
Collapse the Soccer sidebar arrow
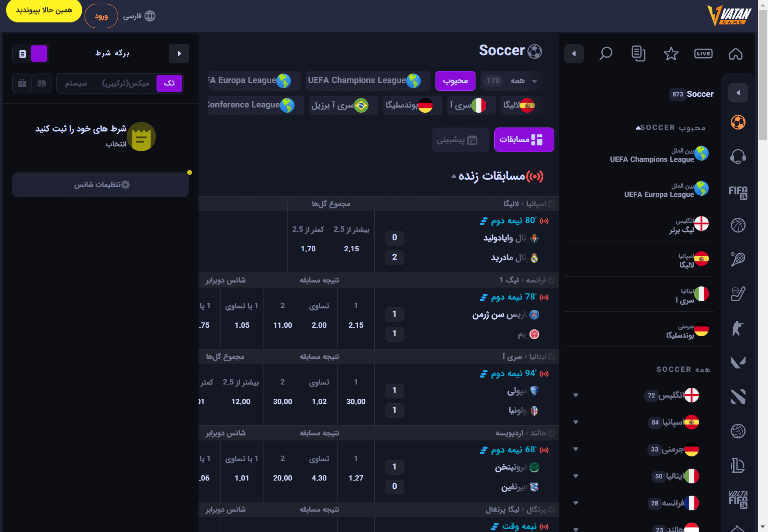pyautogui.click(x=738, y=93)
